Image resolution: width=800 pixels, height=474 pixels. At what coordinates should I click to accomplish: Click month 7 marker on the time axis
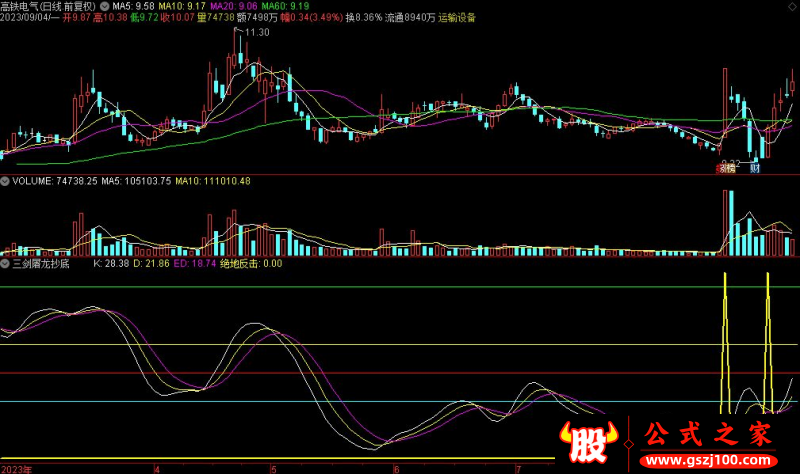coord(517,468)
